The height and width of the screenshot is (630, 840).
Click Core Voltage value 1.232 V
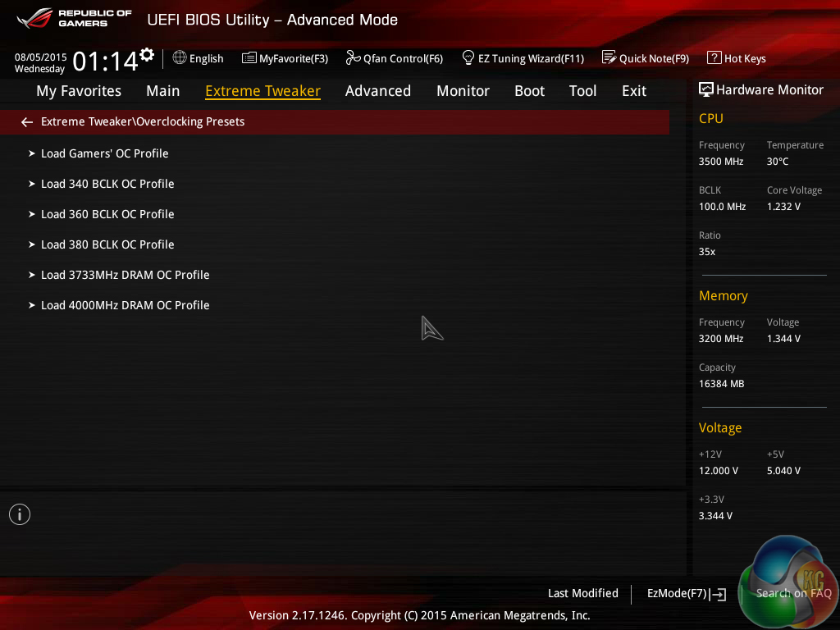783,206
